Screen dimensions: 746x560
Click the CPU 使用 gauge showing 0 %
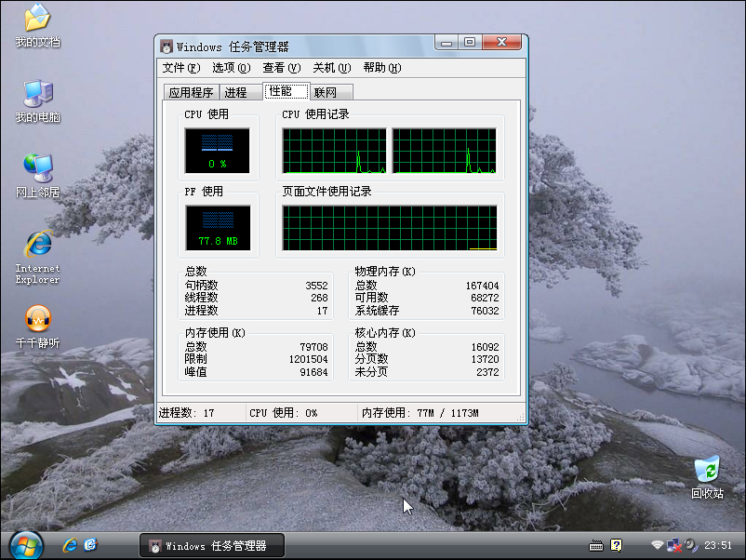(x=218, y=151)
